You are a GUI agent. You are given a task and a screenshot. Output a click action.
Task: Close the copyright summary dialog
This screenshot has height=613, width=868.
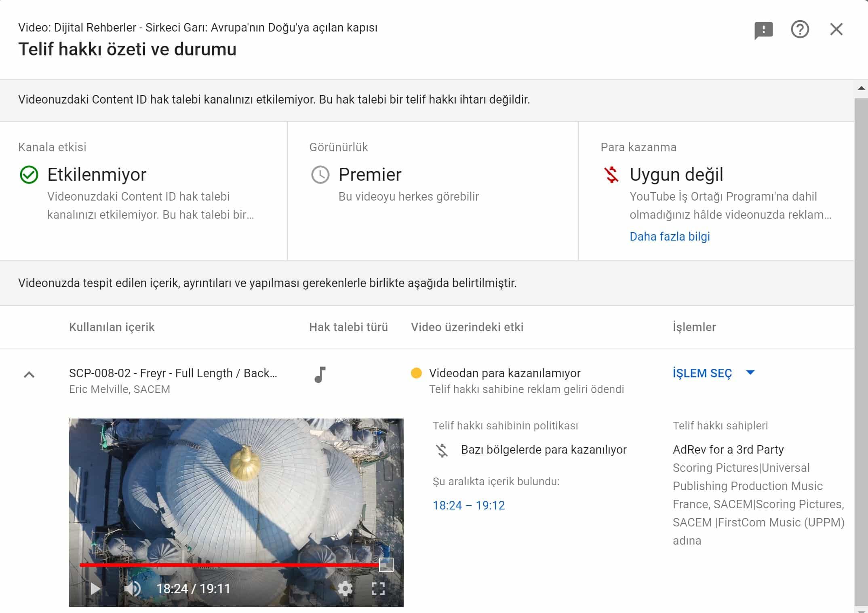coord(836,29)
